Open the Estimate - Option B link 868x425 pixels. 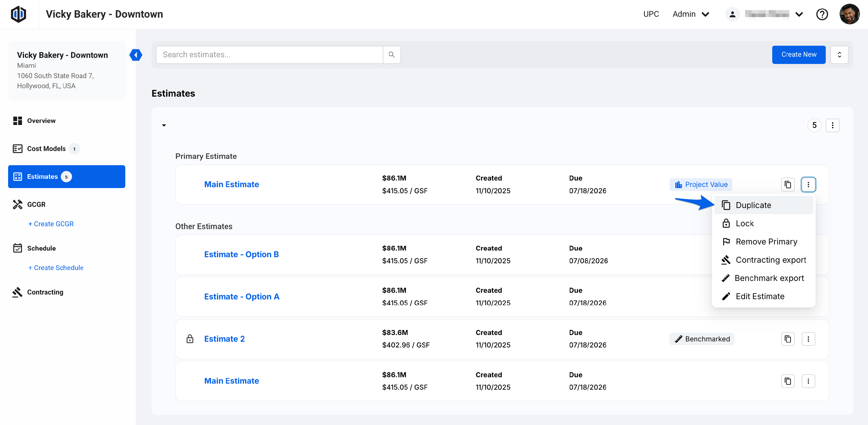[x=241, y=254]
